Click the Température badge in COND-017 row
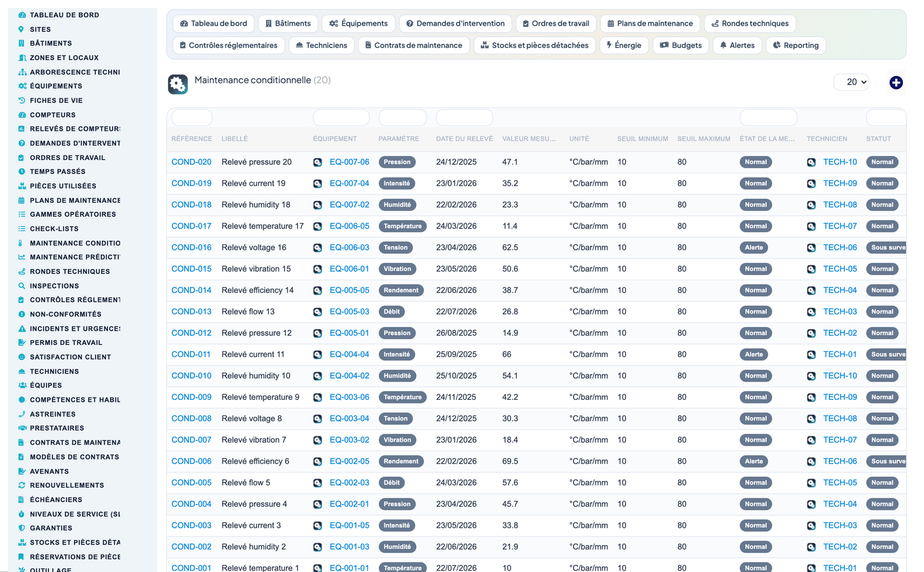 (x=402, y=226)
